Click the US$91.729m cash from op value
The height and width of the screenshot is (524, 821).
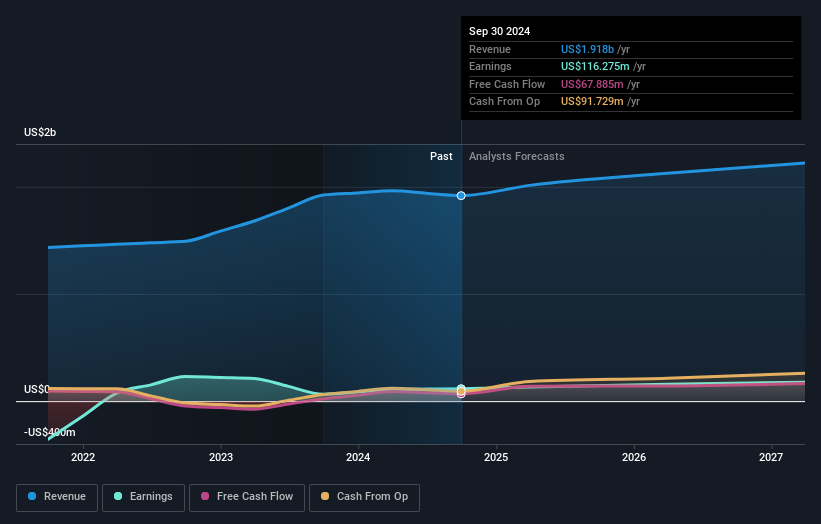click(x=592, y=102)
